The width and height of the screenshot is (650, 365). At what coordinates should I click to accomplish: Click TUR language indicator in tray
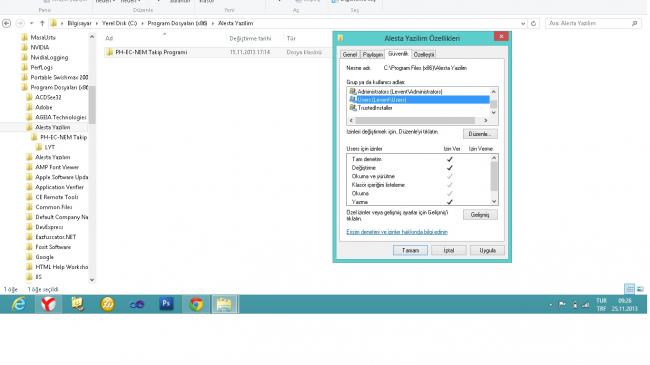[601, 301]
